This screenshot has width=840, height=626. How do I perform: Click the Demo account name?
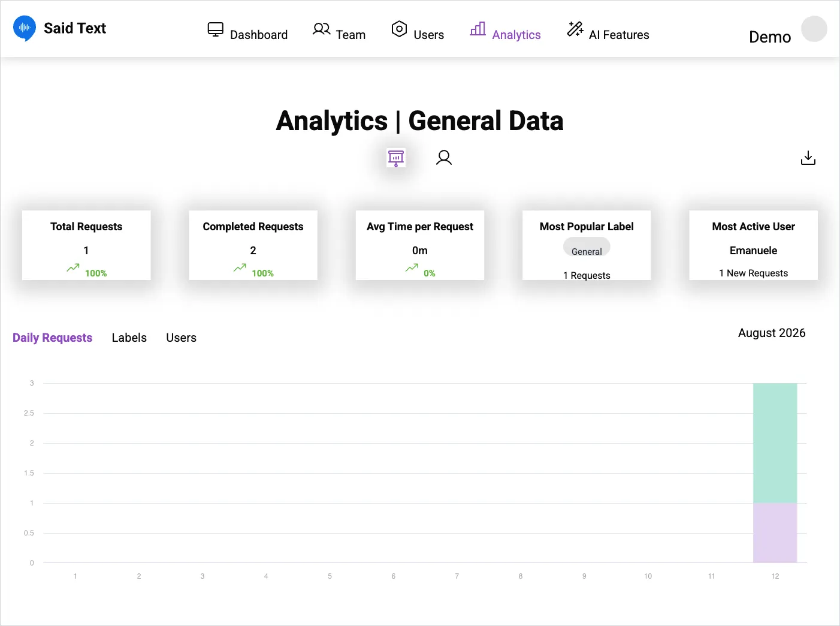770,37
